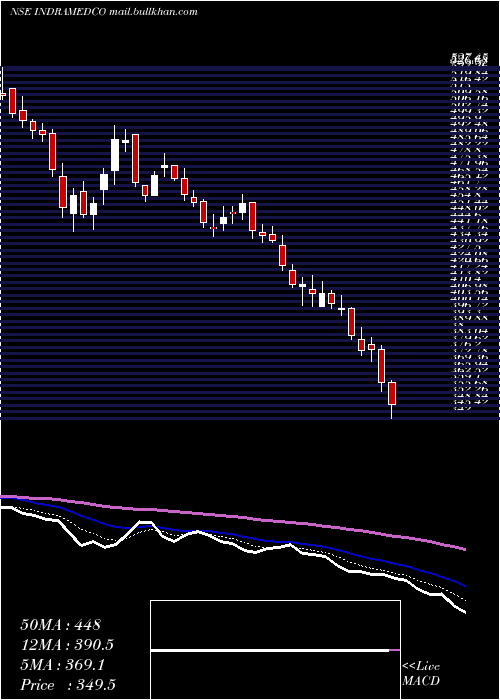Click the <<Live MACD label
500x700 pixels.
(421, 674)
